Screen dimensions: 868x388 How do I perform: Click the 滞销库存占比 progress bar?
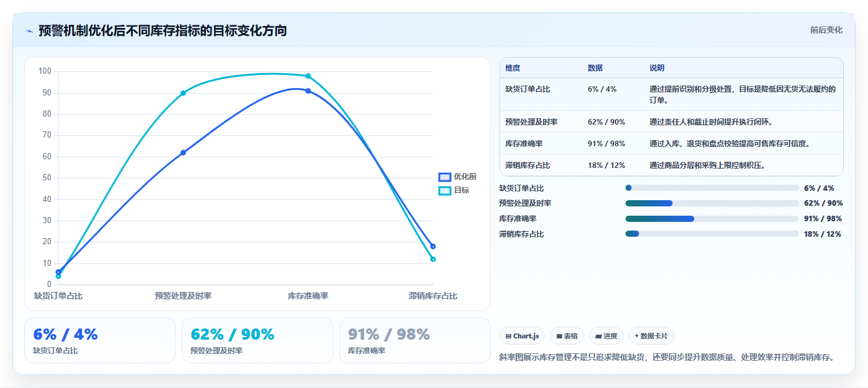(712, 234)
